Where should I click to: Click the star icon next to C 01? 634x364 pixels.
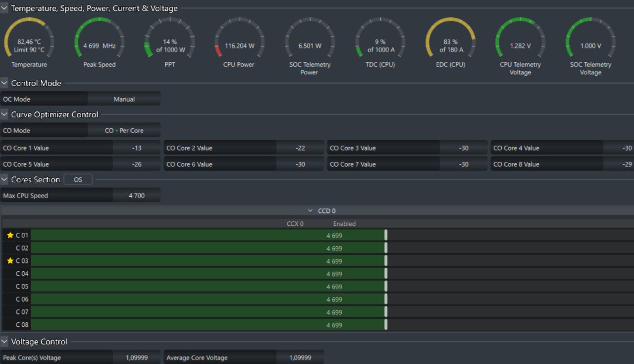point(10,235)
